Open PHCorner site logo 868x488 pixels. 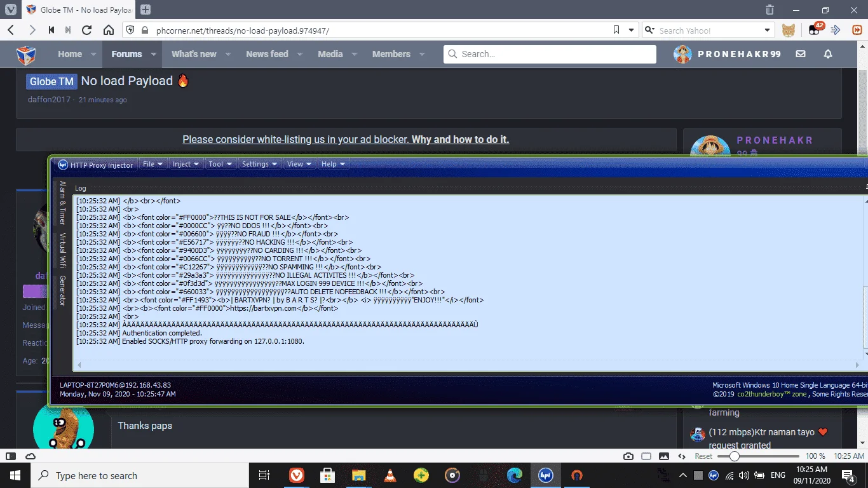pos(26,55)
